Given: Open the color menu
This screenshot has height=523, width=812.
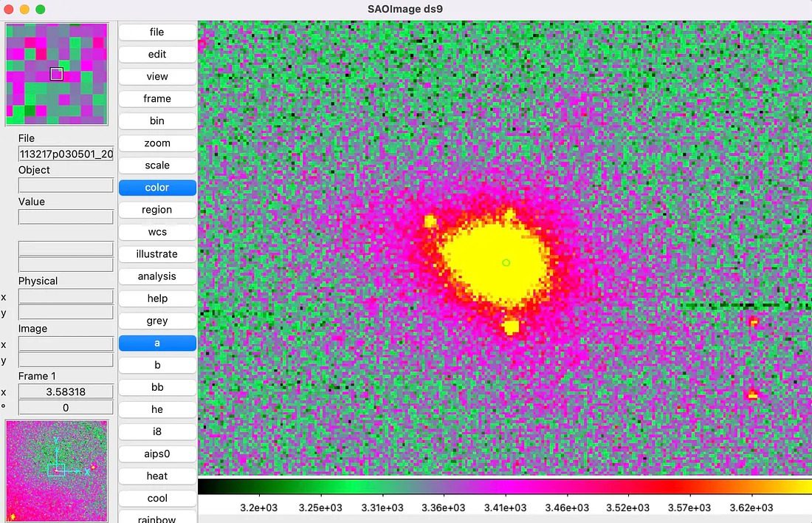Looking at the screenshot, I should tap(157, 187).
